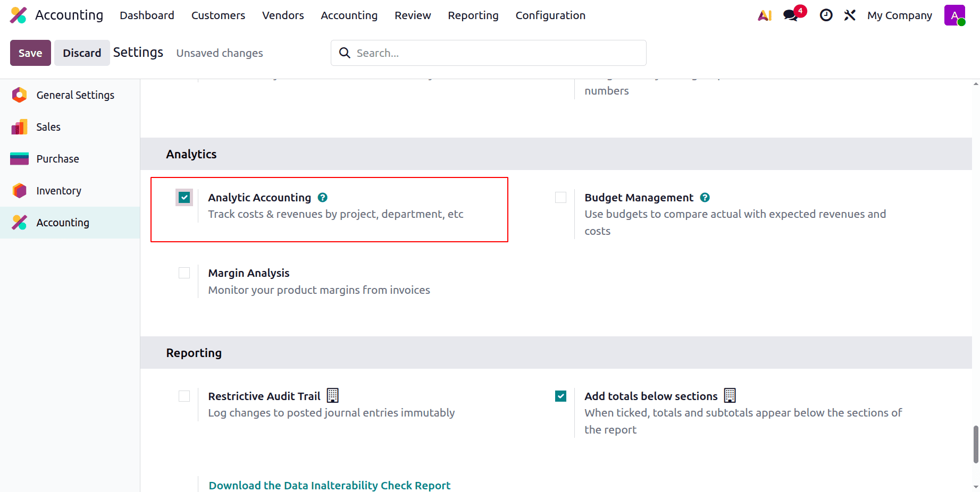Open help for Budget Management
Screen dimensions: 980x492
tap(705, 198)
